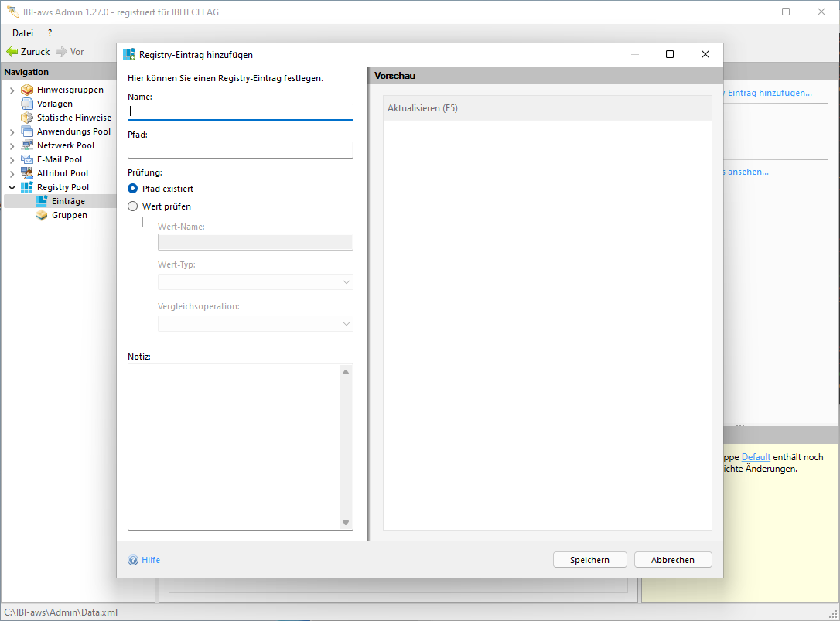Click the Pfad input field
Screen dimensions: 840x621
click(240, 150)
